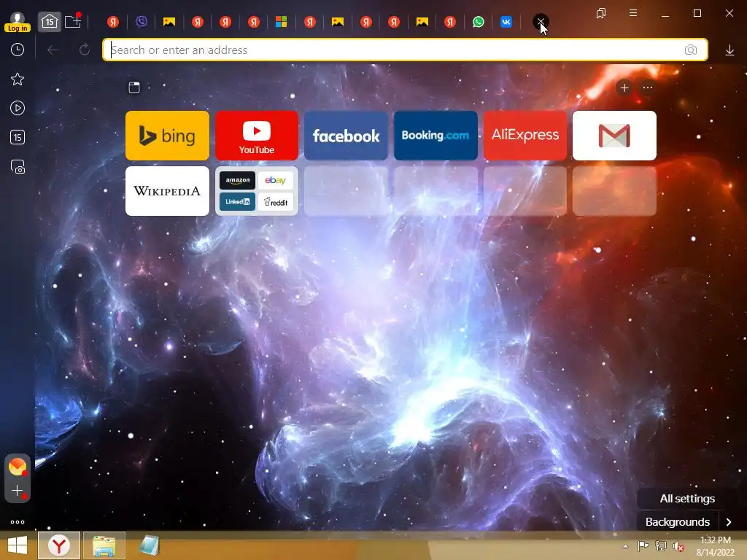Open the Backgrounds gallery
Viewport: 747px width, 560px height.
click(678, 522)
